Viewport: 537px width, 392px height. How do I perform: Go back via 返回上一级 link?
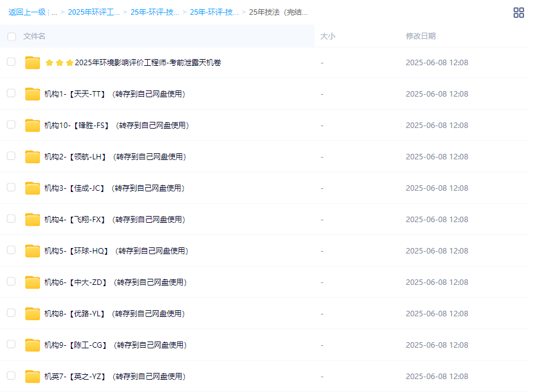[x=27, y=12]
